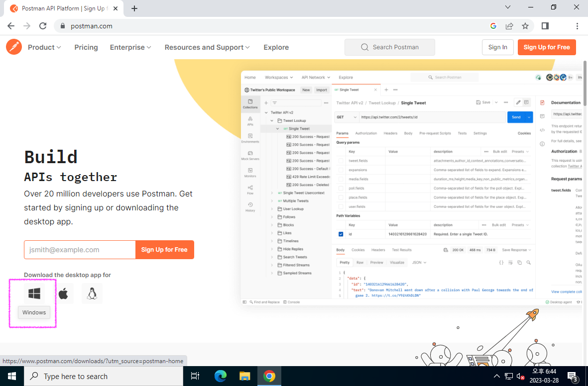Click the Postman logo in the navbar

click(14, 47)
